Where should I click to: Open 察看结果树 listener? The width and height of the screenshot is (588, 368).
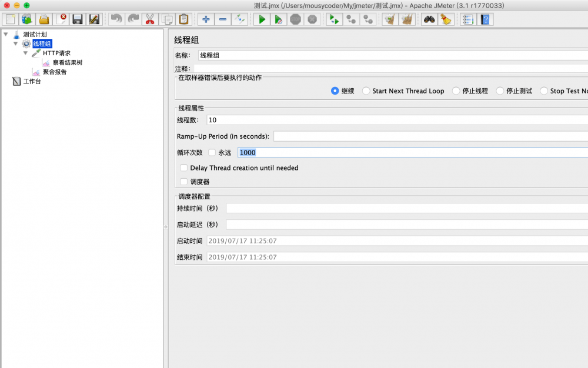point(68,62)
